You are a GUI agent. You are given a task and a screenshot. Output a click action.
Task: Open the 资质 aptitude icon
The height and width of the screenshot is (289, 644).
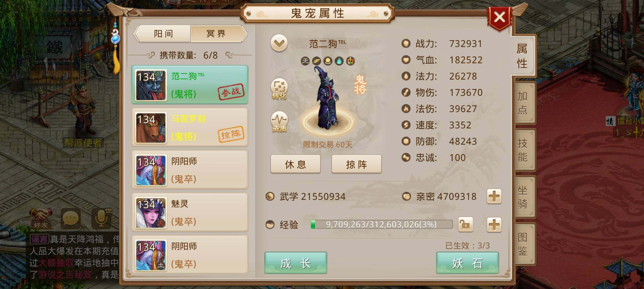coord(279,122)
